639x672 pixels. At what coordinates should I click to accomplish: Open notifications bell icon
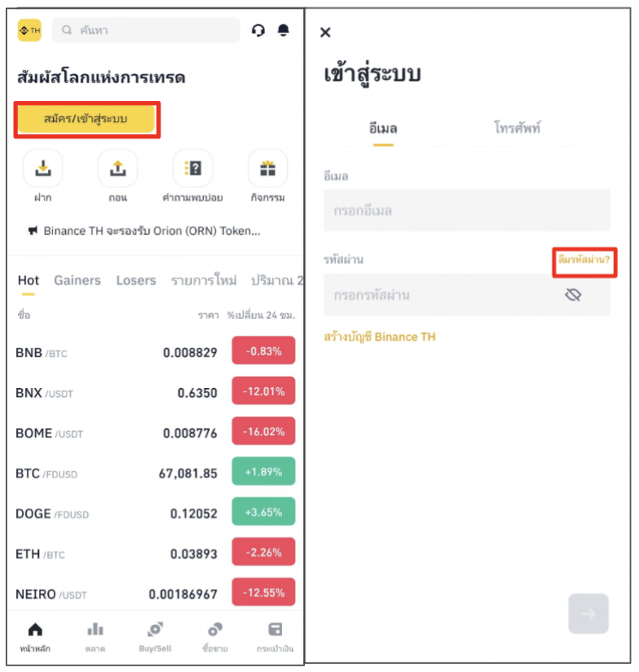283,30
